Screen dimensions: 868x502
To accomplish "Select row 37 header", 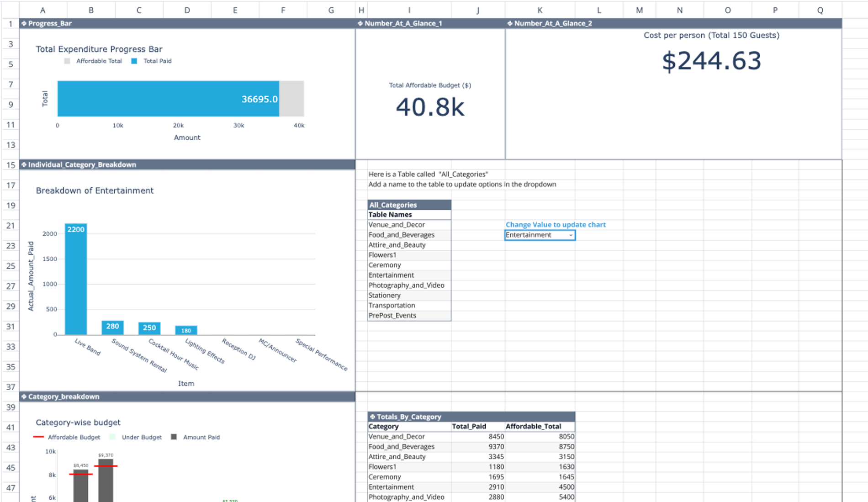I will pos(10,386).
